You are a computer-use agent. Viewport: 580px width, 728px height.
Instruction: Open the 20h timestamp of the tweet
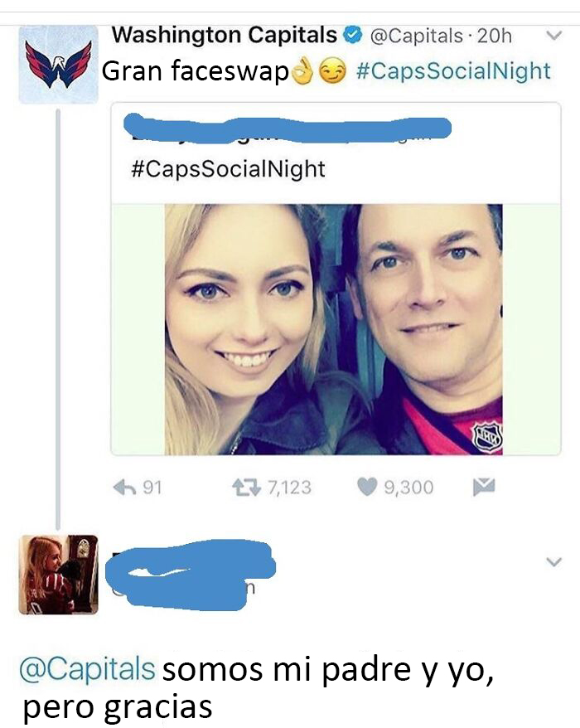(494, 36)
